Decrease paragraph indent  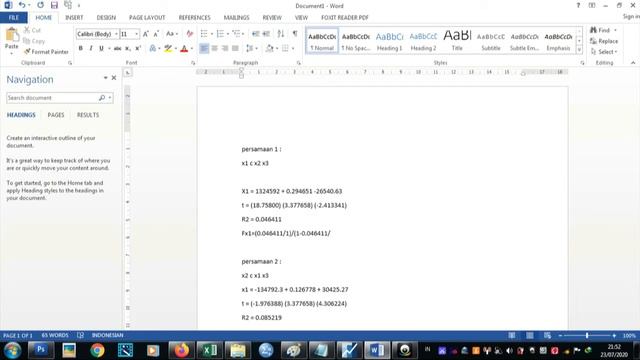[x=256, y=34]
